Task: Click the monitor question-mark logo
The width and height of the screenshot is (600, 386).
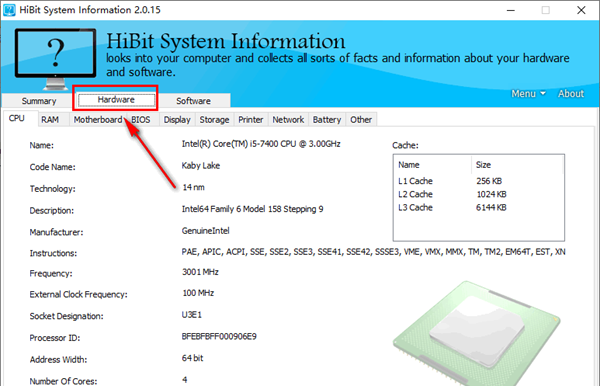Action: point(55,59)
